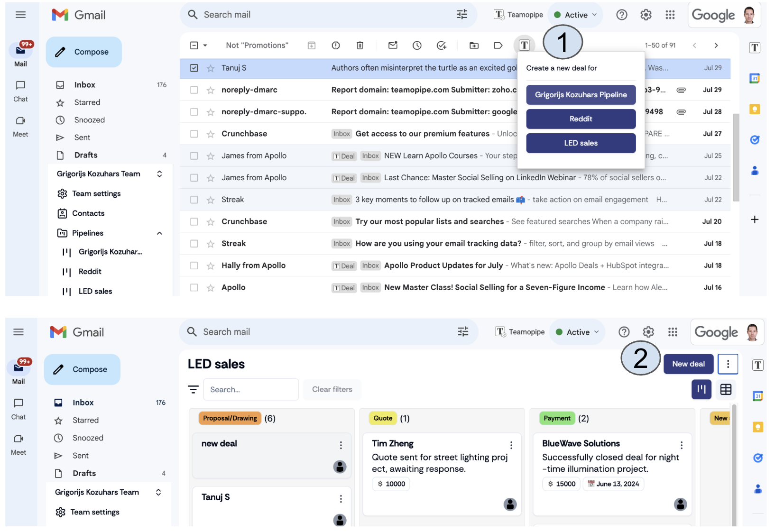Check the Crunchbase Jul 27 email checkbox
This screenshot has width=775, height=532.
tap(194, 134)
